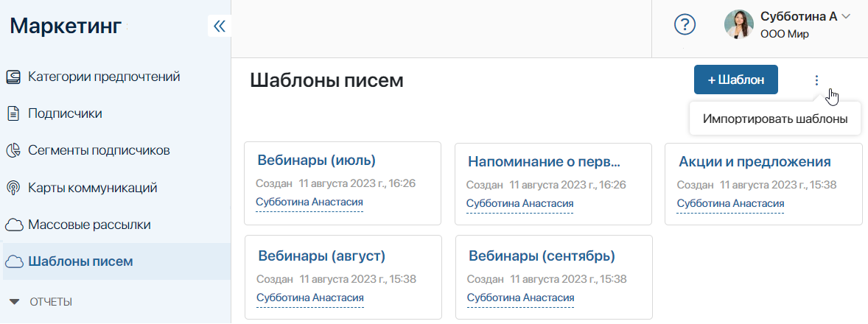Click the Сегменты подписчиков pie chart icon
Screen dimensions: 868x324
pyautogui.click(x=13, y=150)
